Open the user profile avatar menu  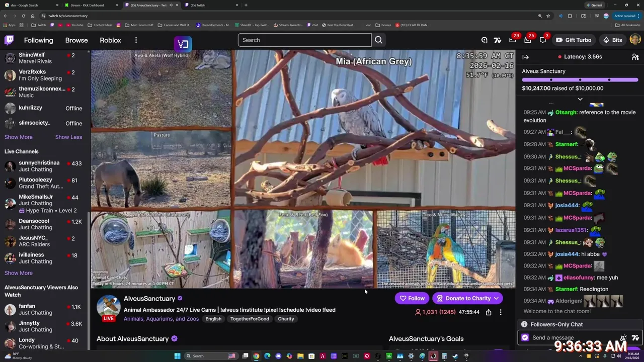635,40
